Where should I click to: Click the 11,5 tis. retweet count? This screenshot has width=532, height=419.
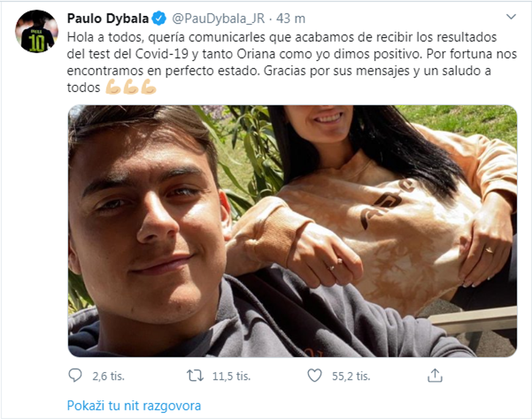pos(231,376)
